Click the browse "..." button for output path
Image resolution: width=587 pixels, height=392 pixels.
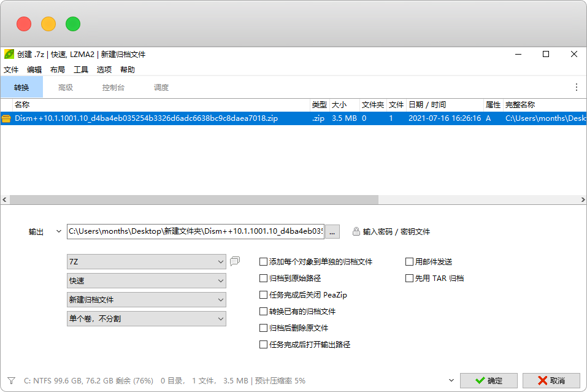pos(332,231)
